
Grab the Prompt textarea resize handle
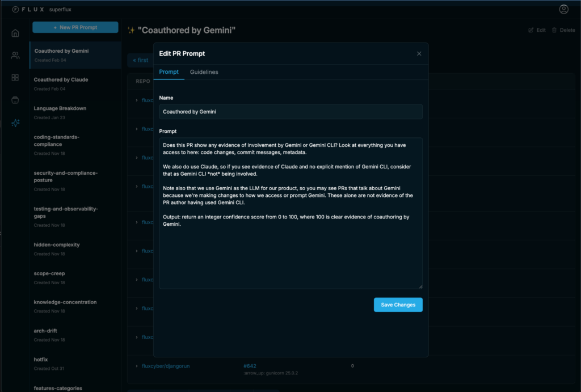[420, 286]
